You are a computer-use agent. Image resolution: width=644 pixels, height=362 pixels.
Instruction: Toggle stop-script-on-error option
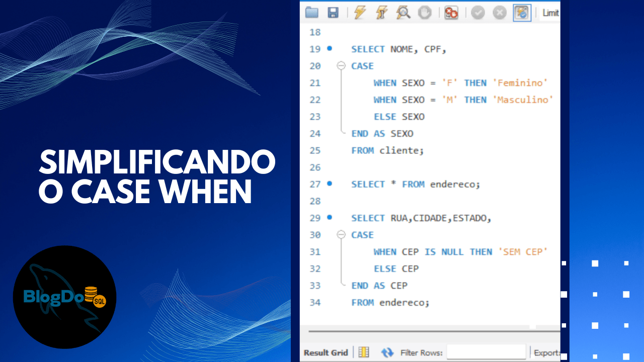450,13
